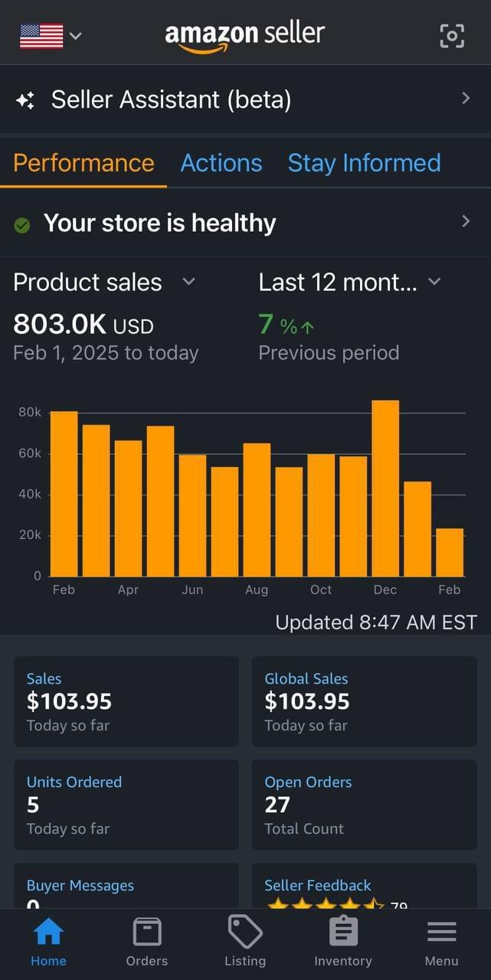Open store health details chevron
The height and width of the screenshot is (980, 491).
click(466, 222)
